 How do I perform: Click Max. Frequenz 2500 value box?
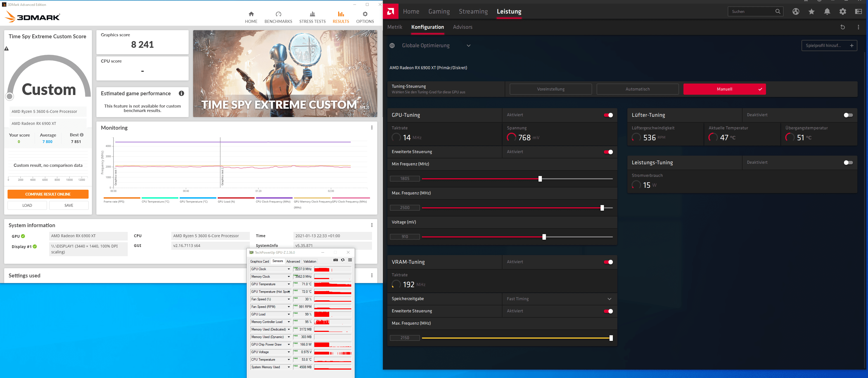(405, 208)
